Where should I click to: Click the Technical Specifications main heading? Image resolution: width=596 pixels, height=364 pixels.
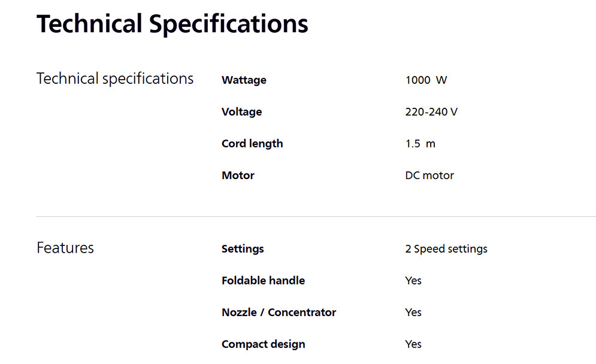[x=173, y=24]
